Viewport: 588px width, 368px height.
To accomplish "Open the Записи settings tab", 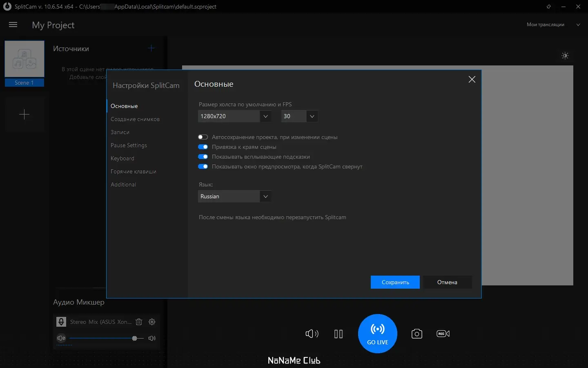I will point(120,132).
